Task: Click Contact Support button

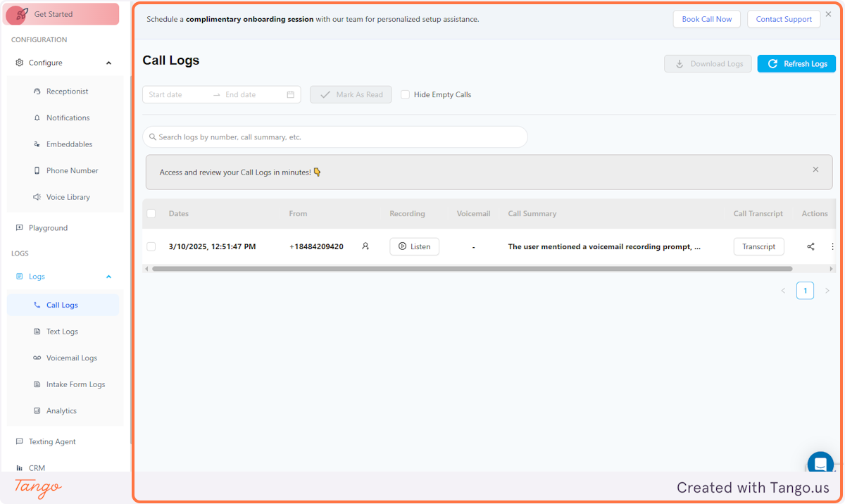Action: click(784, 19)
